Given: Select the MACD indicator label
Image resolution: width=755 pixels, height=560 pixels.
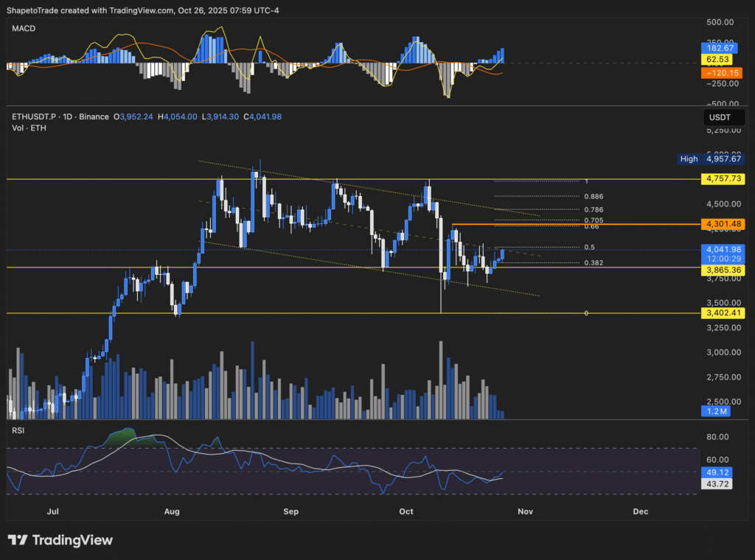Looking at the screenshot, I should 22,28.
